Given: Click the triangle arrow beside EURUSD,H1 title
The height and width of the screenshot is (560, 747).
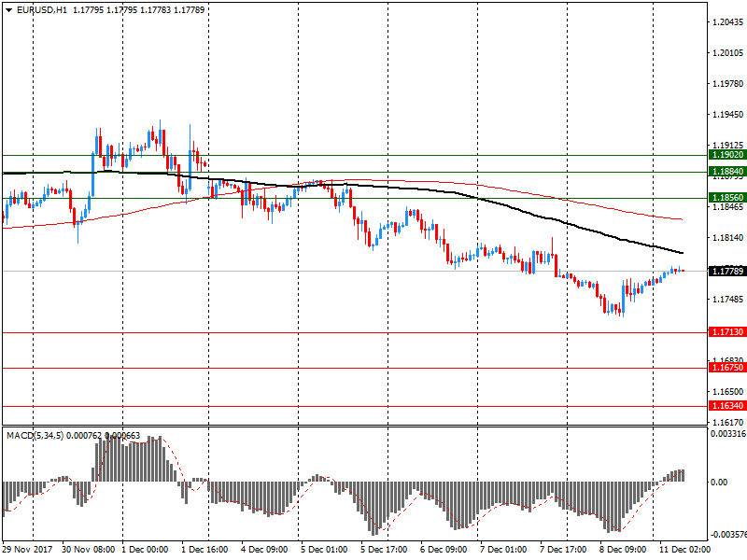Looking at the screenshot, I should pyautogui.click(x=8, y=9).
